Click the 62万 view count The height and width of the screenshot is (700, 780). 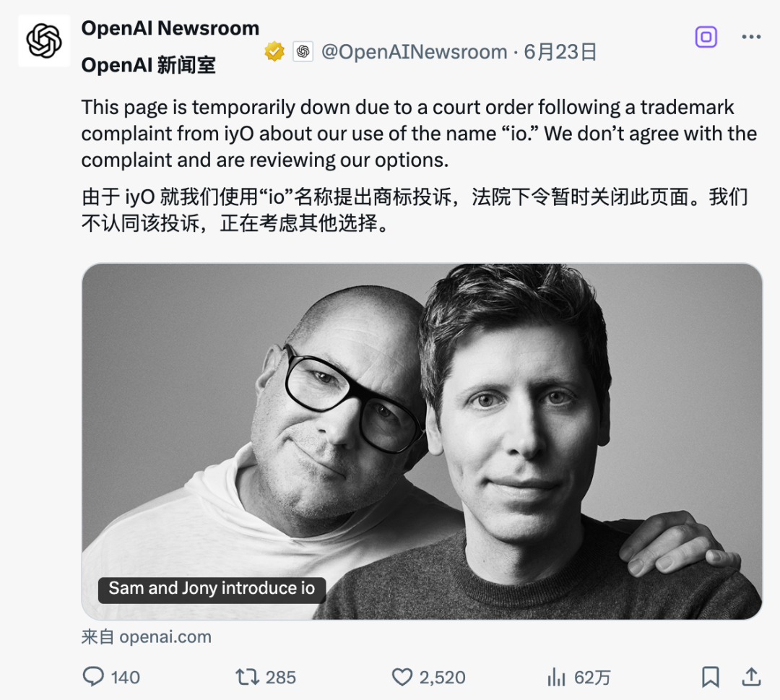click(x=592, y=678)
